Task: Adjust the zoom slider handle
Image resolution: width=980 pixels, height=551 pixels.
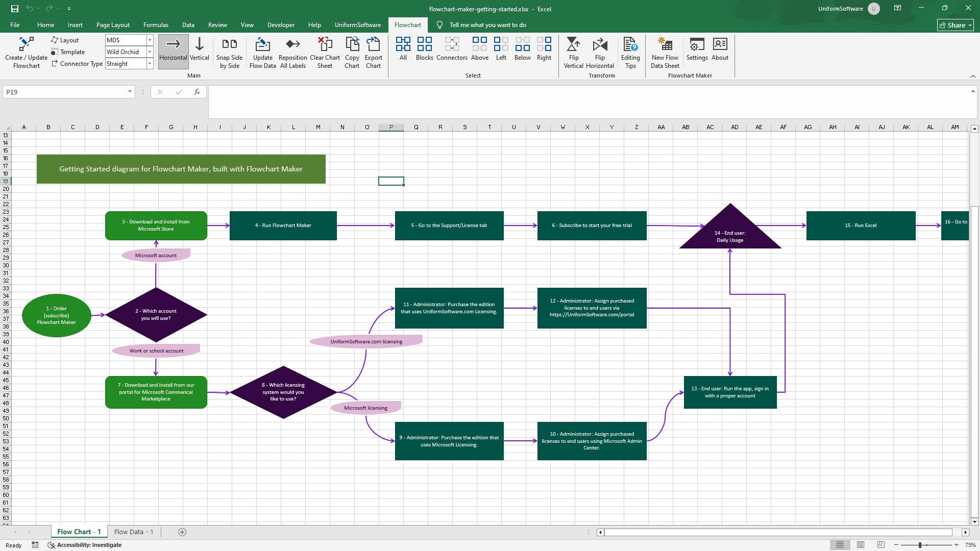Action: pyautogui.click(x=920, y=545)
